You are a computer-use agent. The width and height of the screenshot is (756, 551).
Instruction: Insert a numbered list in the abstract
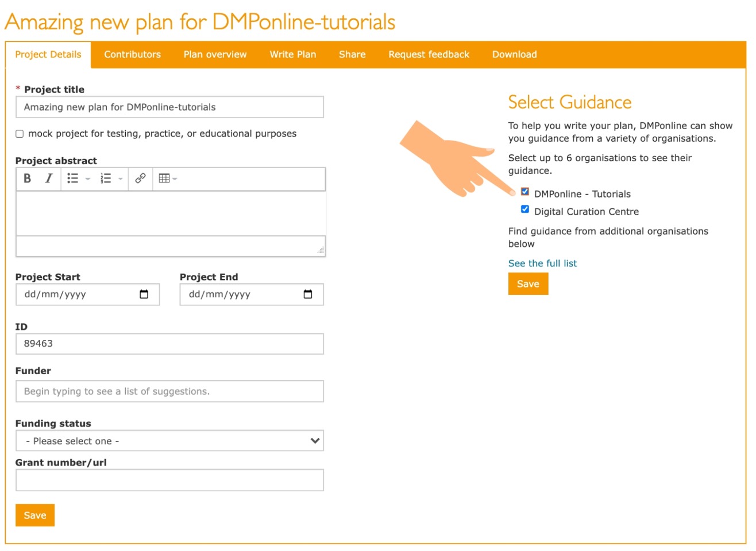106,179
